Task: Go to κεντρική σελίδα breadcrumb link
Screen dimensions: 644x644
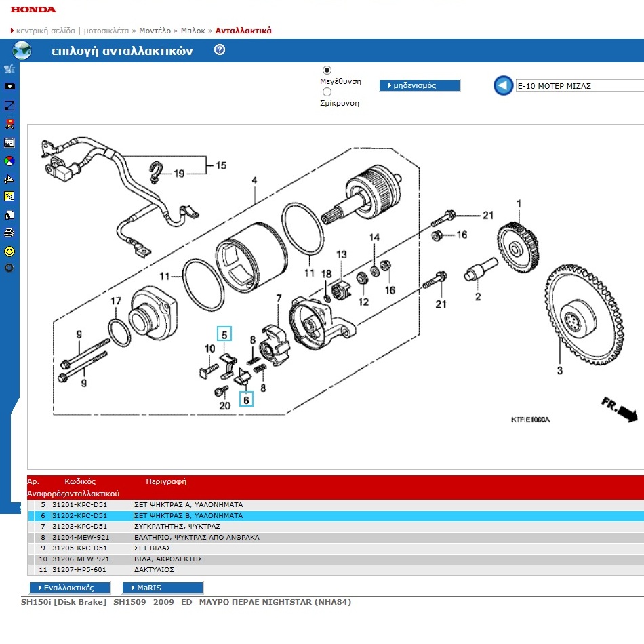Action: click(46, 31)
